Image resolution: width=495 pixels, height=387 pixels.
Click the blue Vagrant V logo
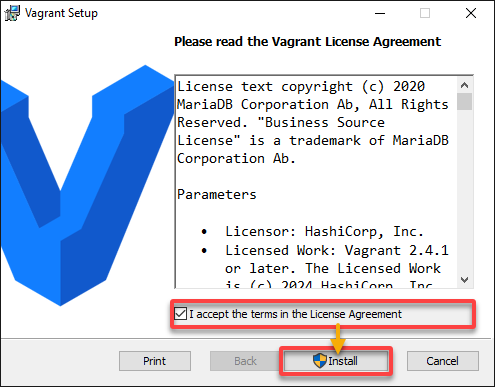click(87, 185)
